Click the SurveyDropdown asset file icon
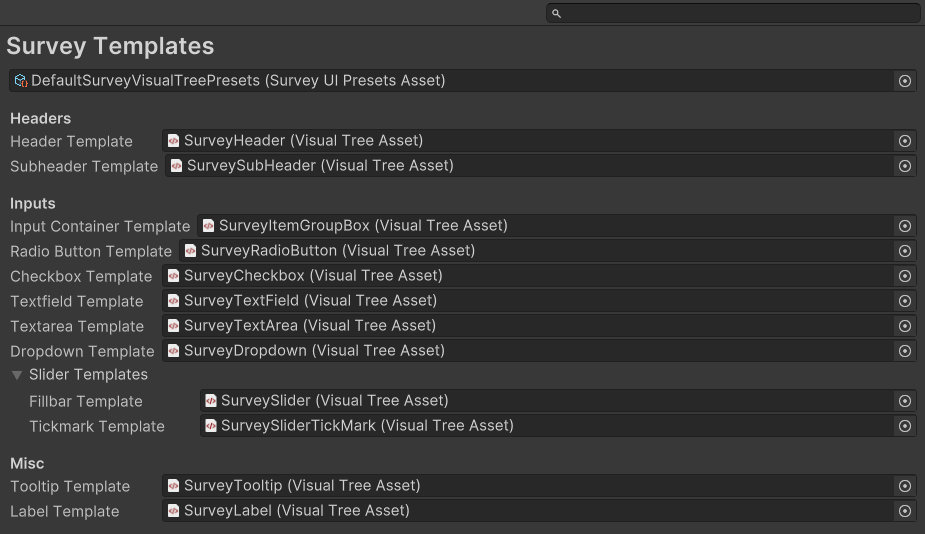 point(173,350)
